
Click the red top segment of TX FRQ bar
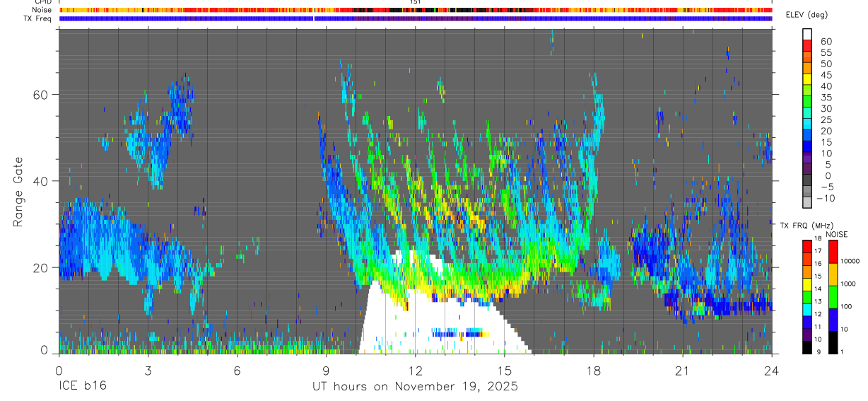point(807,245)
